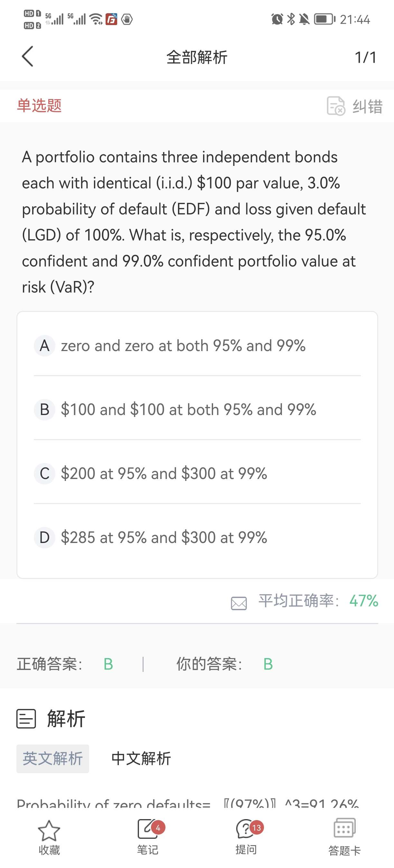Tap the battery icon in status bar
The image size is (394, 868).
[x=324, y=19]
